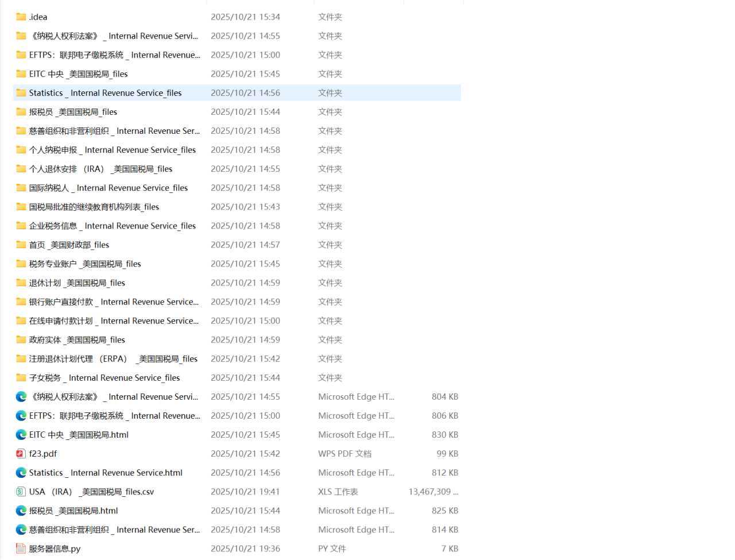Click the name USA (IRA) _美国国税局_files.csv

[x=92, y=491]
